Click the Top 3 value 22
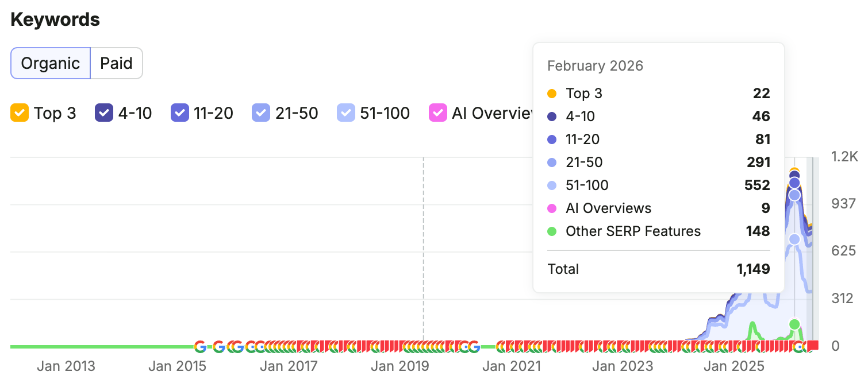This screenshot has height=387, width=868. click(x=761, y=94)
